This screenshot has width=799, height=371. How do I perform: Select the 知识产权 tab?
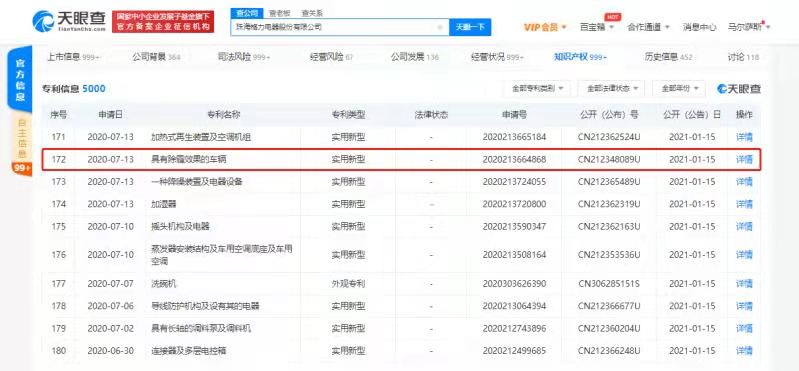click(x=580, y=57)
